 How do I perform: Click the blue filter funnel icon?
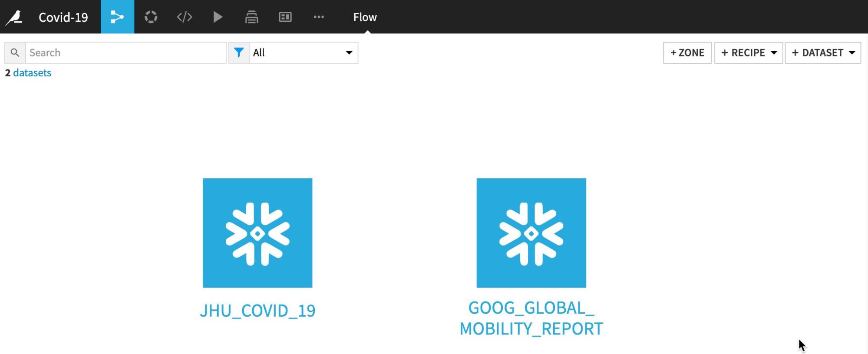click(x=239, y=53)
